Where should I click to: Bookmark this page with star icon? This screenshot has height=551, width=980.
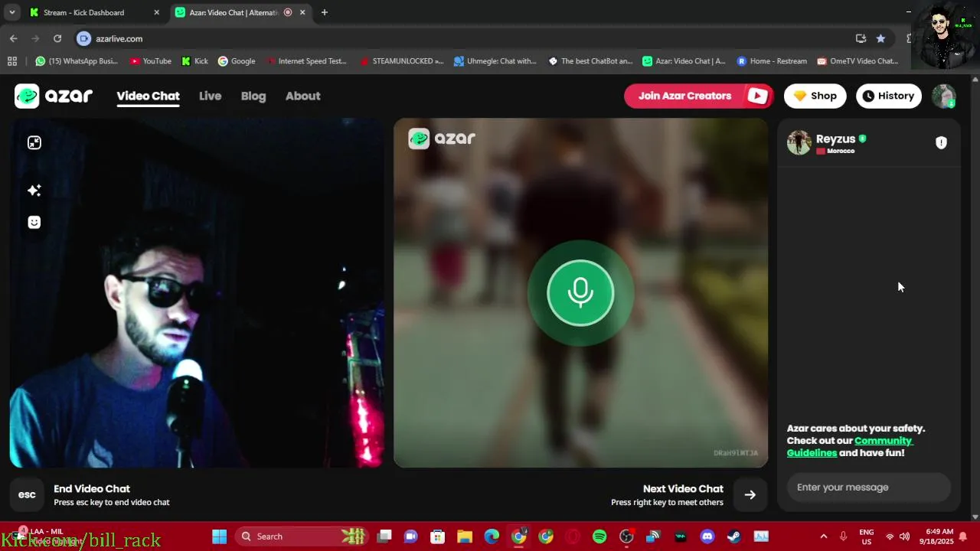coord(880,38)
